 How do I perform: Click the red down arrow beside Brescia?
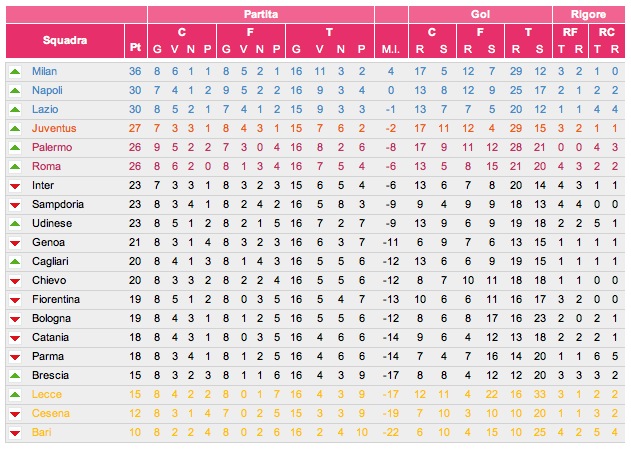[x=14, y=375]
